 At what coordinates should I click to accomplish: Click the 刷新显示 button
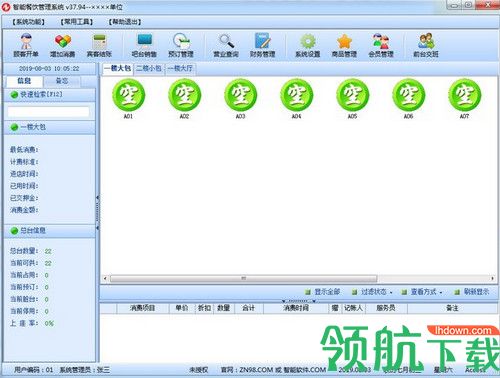tap(472, 292)
